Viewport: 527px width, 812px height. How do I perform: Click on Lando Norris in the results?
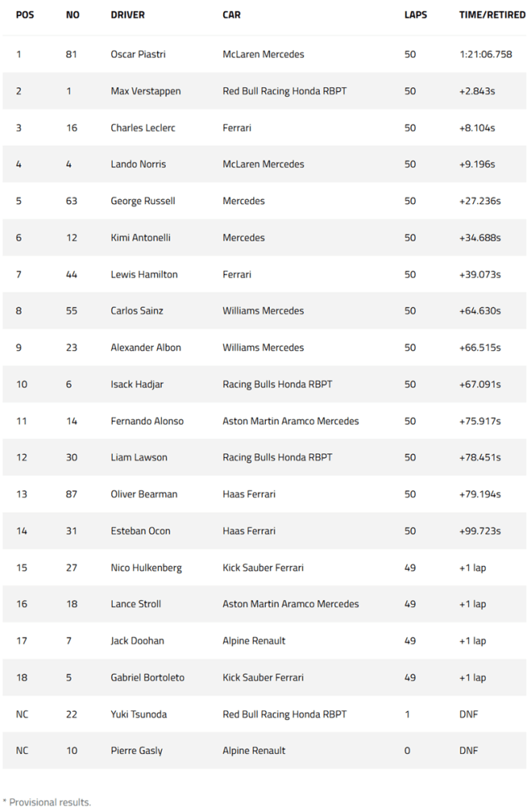click(139, 164)
